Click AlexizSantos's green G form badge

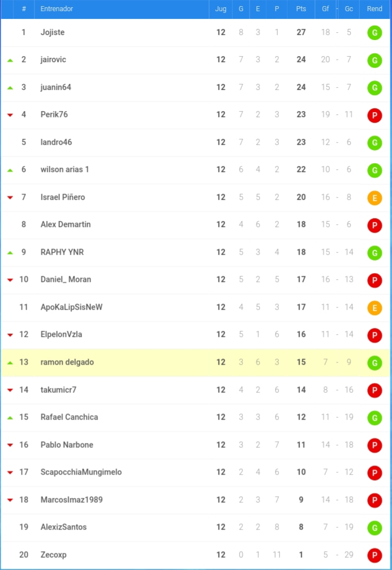(375, 528)
